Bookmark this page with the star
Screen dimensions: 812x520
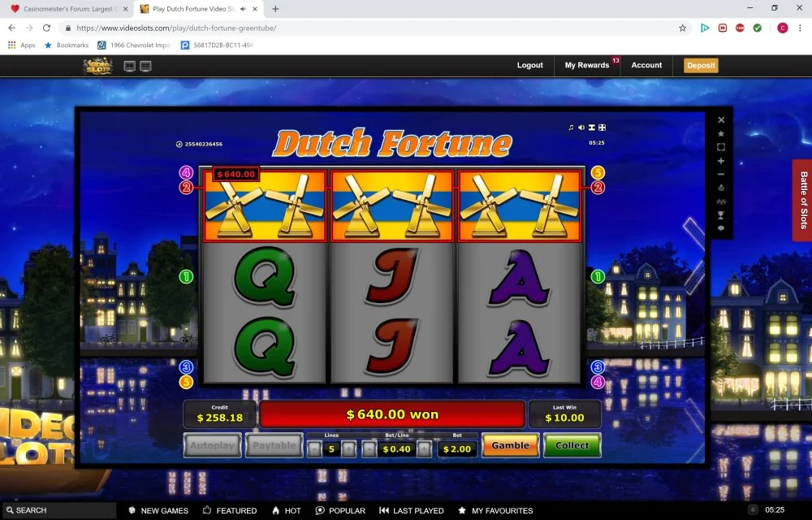click(683, 28)
